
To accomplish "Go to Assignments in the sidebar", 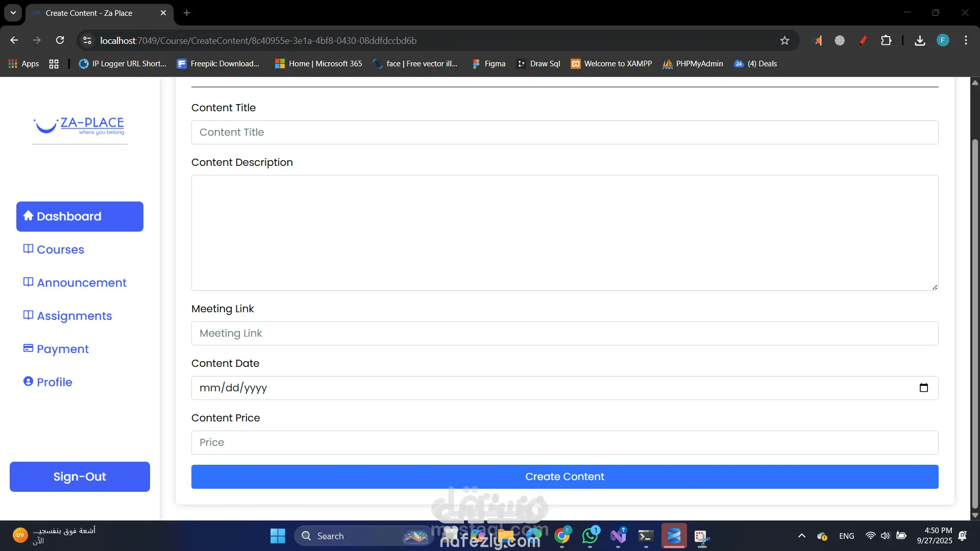I will (74, 316).
